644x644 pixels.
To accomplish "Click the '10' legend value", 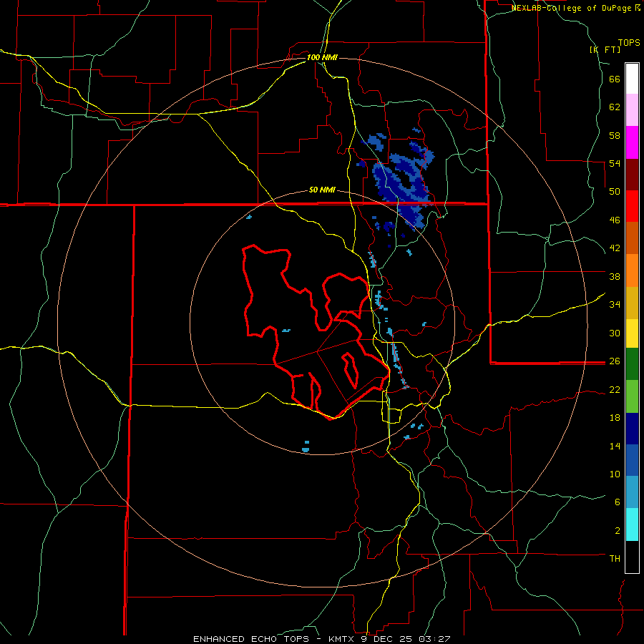I will [615, 474].
